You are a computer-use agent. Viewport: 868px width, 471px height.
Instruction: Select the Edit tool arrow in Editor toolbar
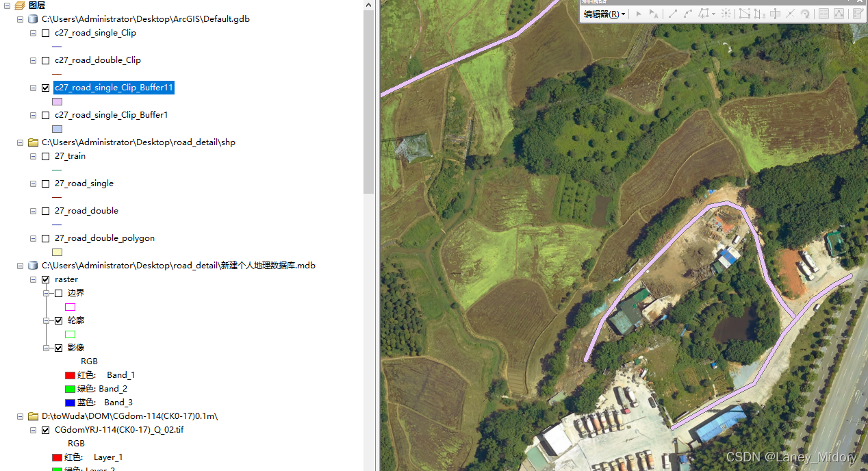point(639,14)
